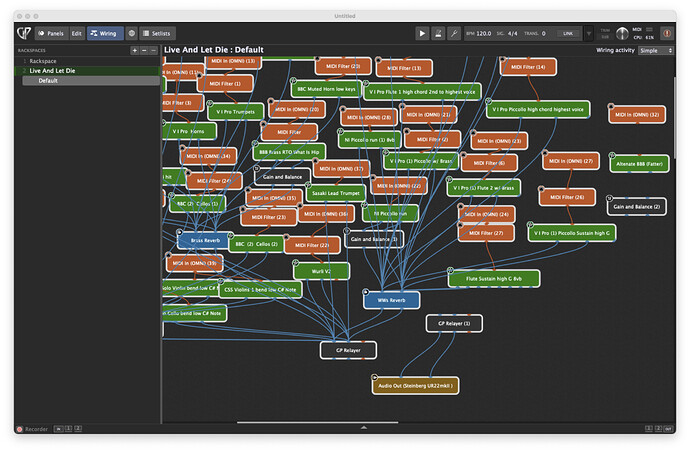Select the MIDI Filter (14) block
Viewport: 690px width, 451px height.
tap(528, 67)
